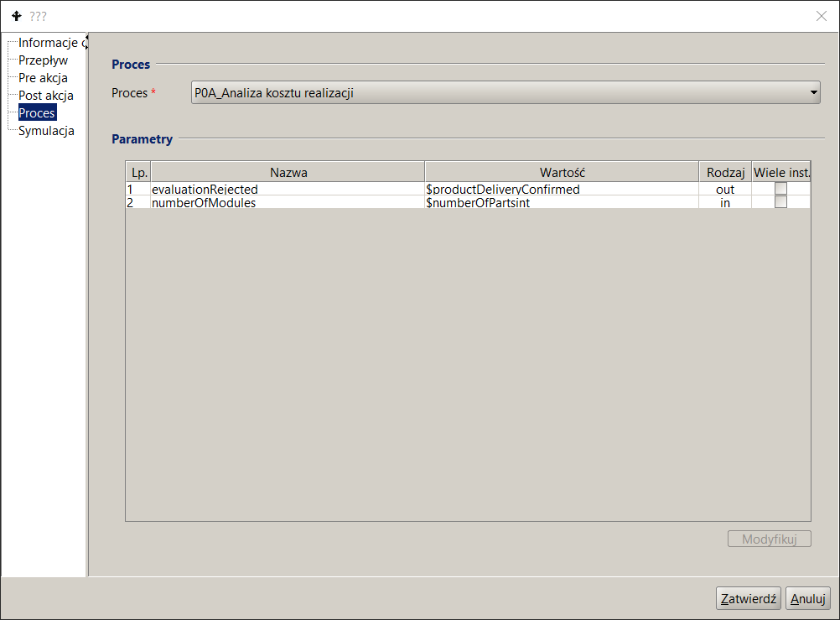This screenshot has width=840, height=620.
Task: Close the dialog window
Action: 821,16
